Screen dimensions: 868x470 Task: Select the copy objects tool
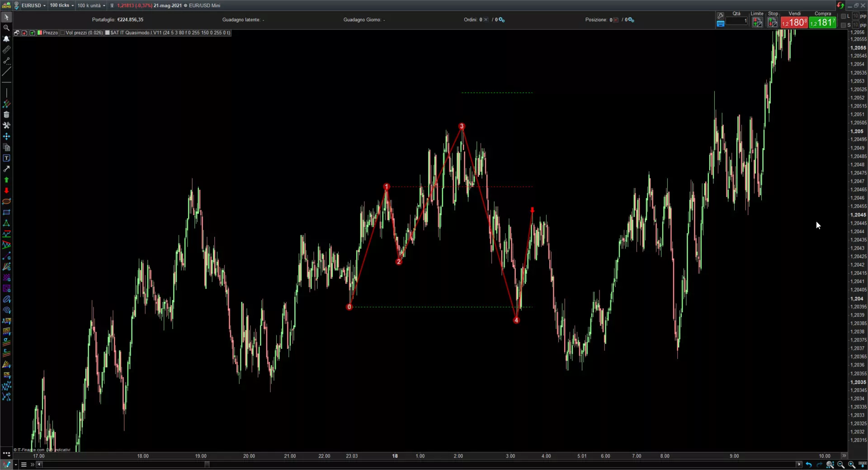coord(6,147)
